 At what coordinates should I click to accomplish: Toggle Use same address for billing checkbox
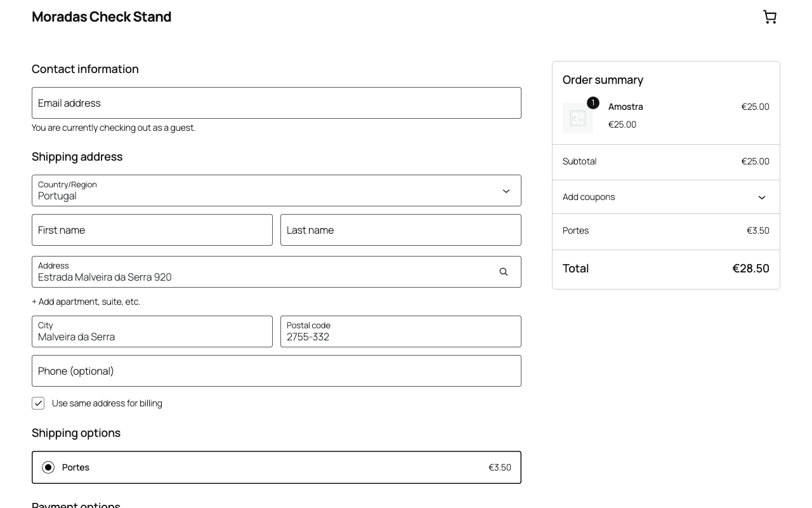tap(38, 403)
